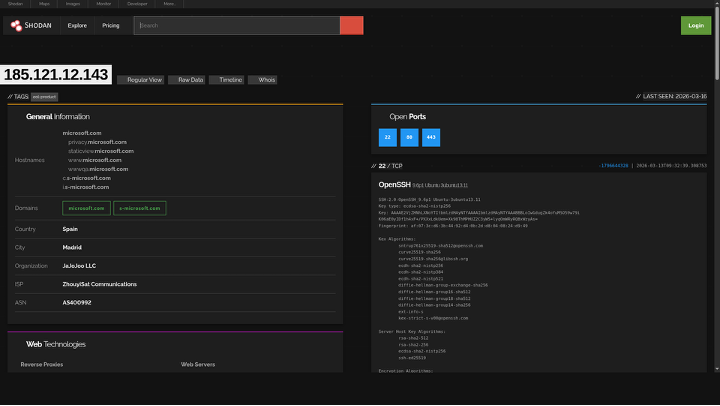Click into the Search input field
This screenshot has height=406, width=720.
pyautogui.click(x=237, y=25)
